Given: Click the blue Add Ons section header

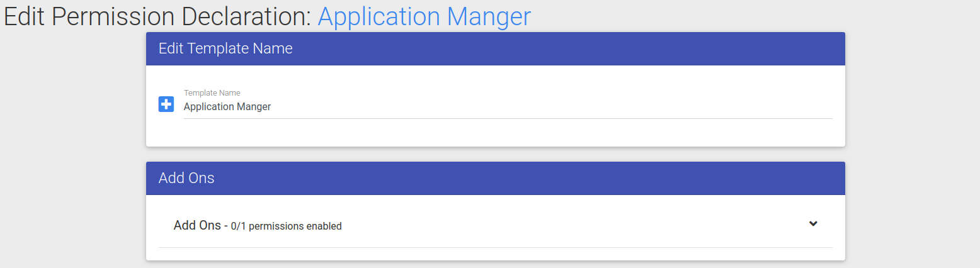Looking at the screenshot, I should pos(496,179).
